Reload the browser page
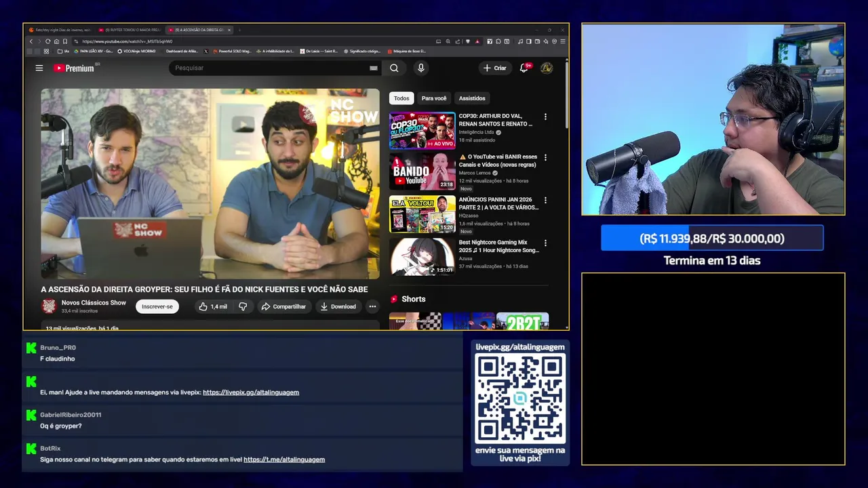 47,41
